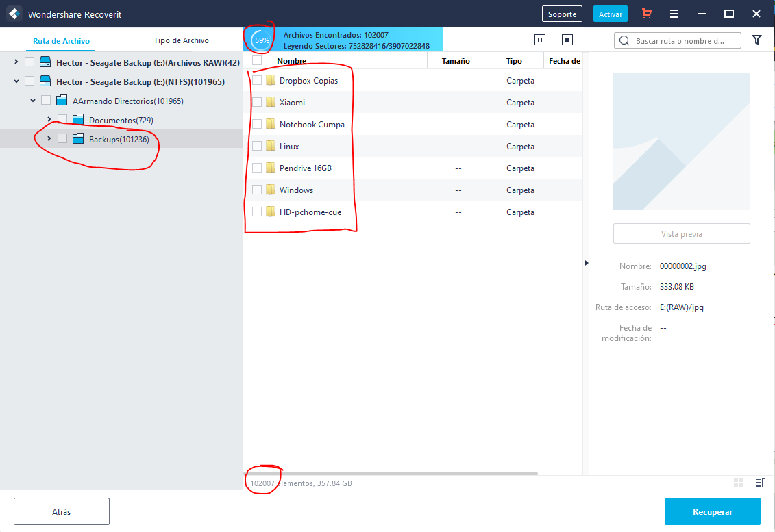This screenshot has height=532, width=775.
Task: Click the Xiaomi folder icon
Action: coord(271,102)
